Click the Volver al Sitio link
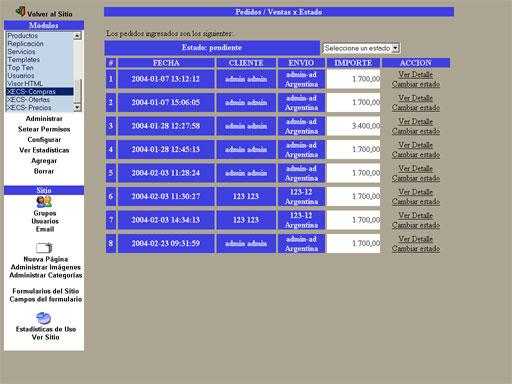This screenshot has height=384, width=512. click(50, 14)
